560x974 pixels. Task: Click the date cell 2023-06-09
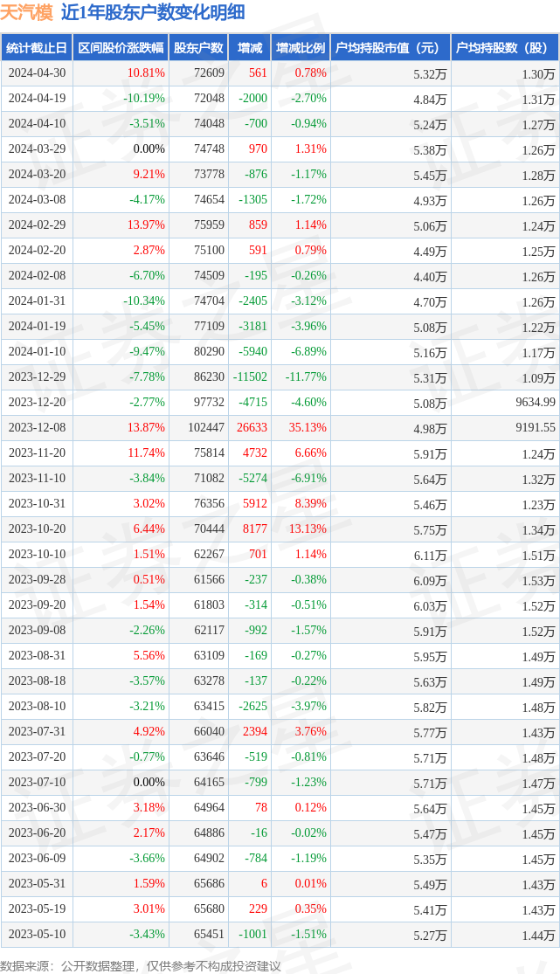37,859
